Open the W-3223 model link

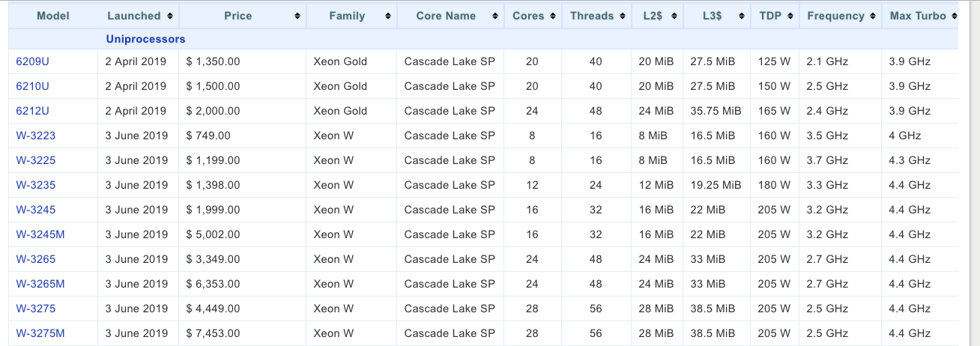coord(36,136)
